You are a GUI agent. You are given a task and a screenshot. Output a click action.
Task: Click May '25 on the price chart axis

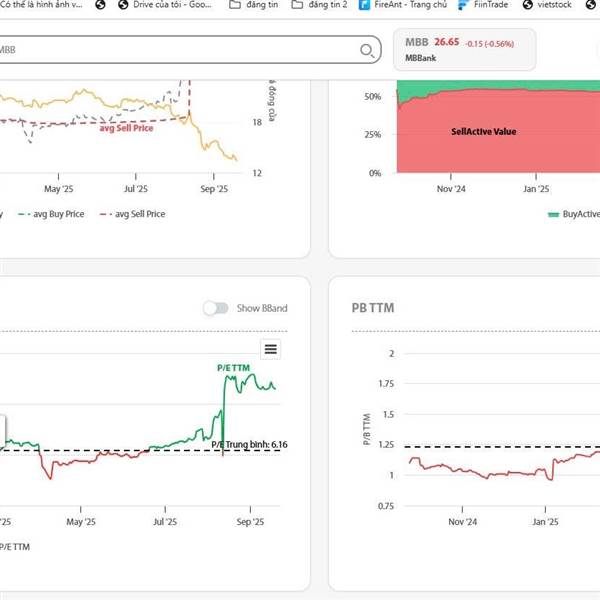(x=59, y=189)
